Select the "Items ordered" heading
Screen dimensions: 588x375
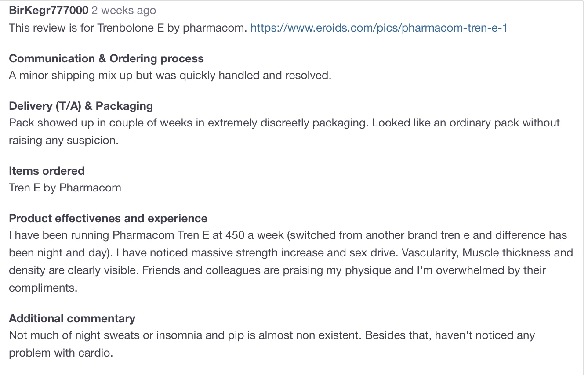click(x=47, y=171)
